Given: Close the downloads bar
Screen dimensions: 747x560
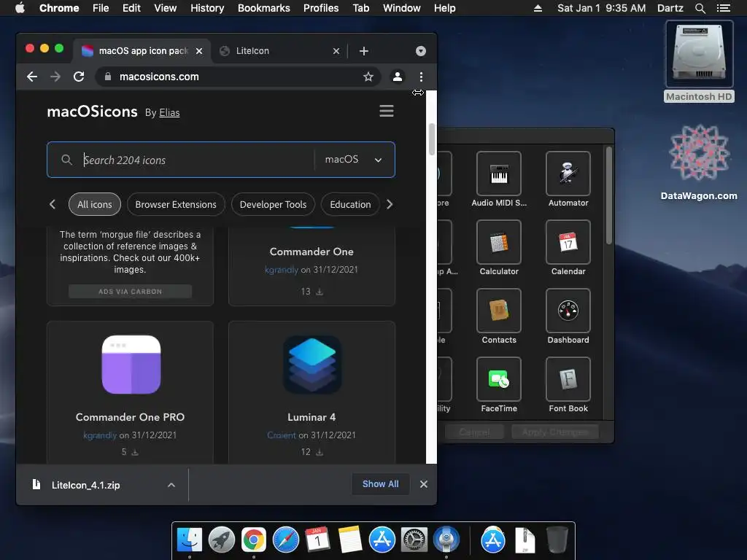Looking at the screenshot, I should pyautogui.click(x=424, y=484).
